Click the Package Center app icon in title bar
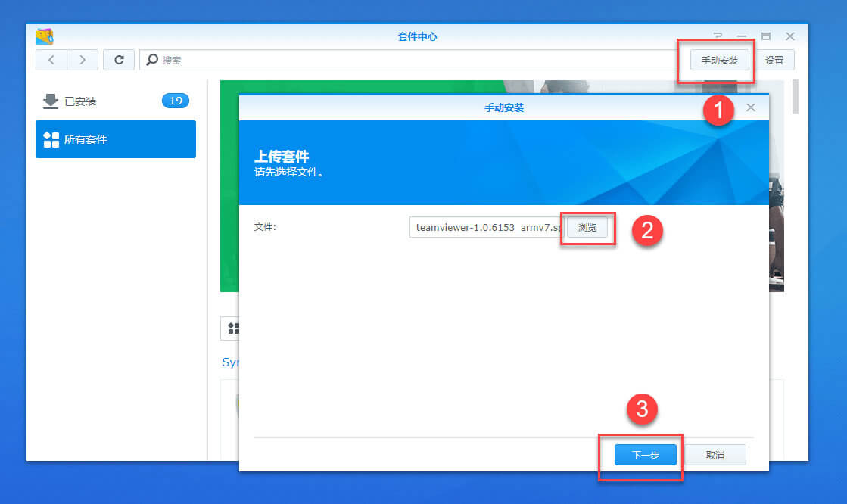The height and width of the screenshot is (504, 847). coord(45,36)
